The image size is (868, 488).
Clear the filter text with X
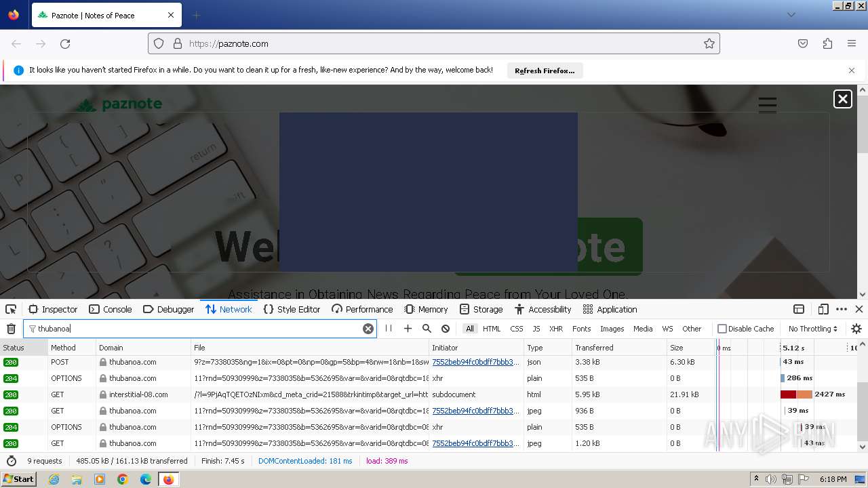pos(368,329)
